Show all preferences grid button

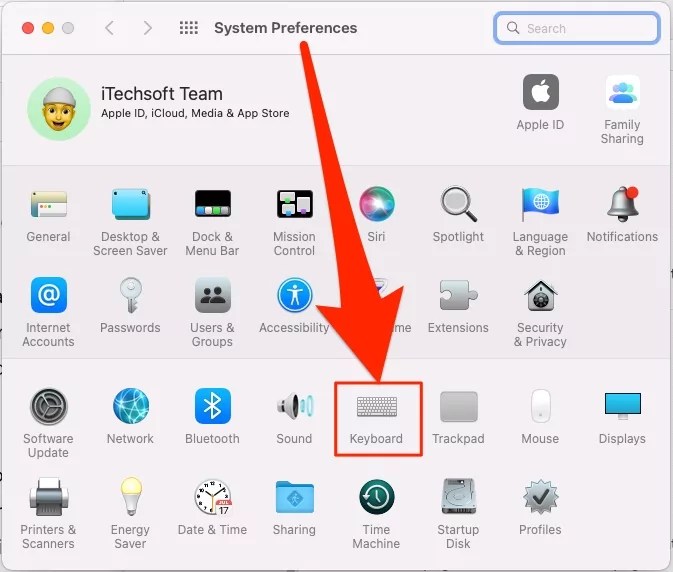click(189, 28)
